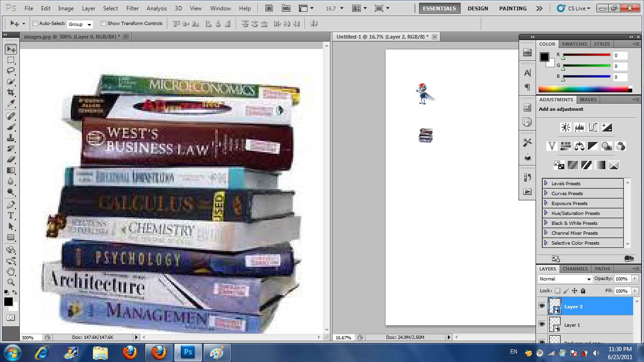
Task: Open the Auto-Select Group dropdown
Action: 80,24
